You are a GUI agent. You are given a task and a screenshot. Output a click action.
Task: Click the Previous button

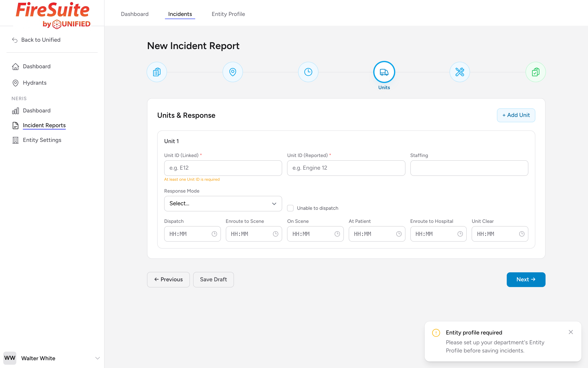pos(168,279)
